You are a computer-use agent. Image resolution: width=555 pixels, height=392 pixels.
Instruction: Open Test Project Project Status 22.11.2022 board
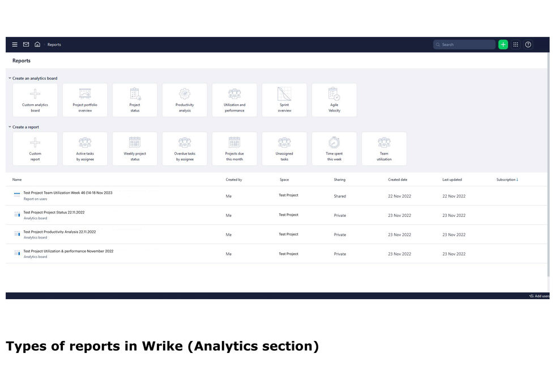[x=54, y=212]
